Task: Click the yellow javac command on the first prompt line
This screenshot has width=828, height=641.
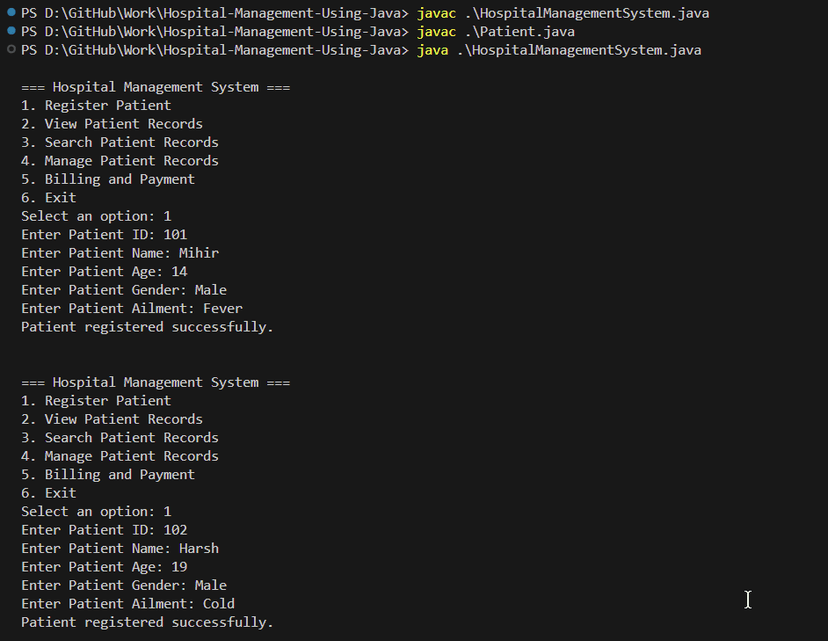Action: pyautogui.click(x=436, y=13)
